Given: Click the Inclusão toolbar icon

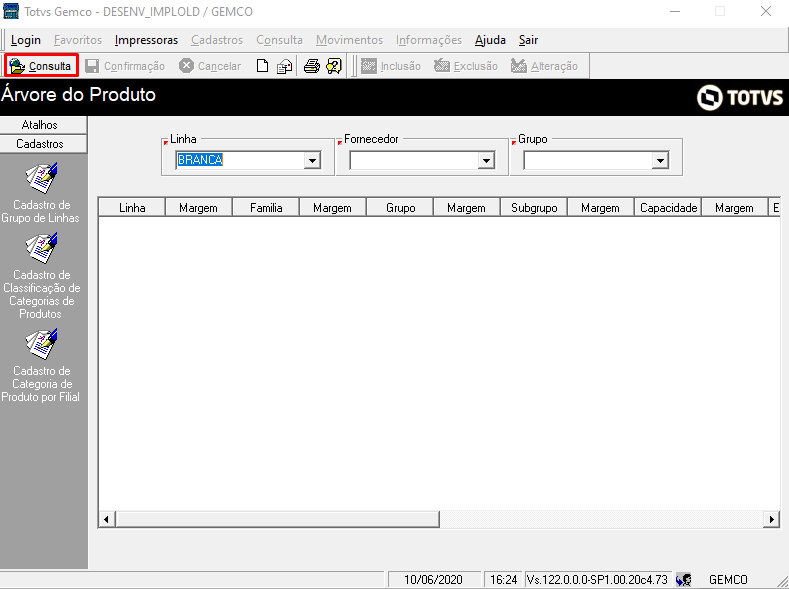Looking at the screenshot, I should (368, 66).
